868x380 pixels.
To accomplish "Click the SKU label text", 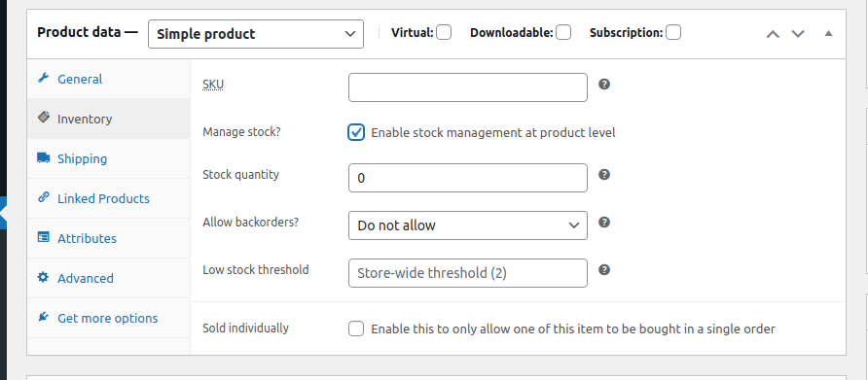I will (x=213, y=85).
